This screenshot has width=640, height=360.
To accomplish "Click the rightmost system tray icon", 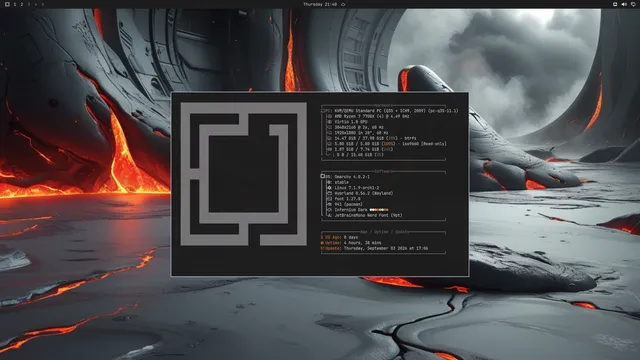I will coord(633,4).
